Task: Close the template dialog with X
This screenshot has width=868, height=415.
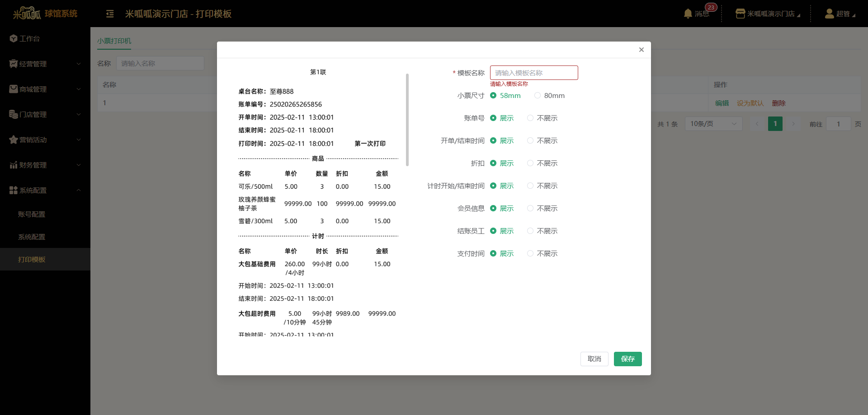Action: click(x=641, y=50)
